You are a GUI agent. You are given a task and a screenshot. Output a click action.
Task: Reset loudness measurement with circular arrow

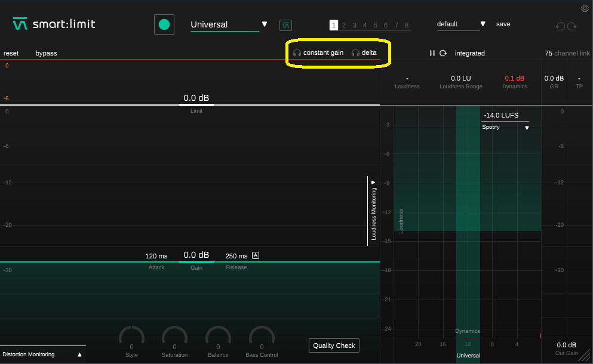[x=443, y=53]
